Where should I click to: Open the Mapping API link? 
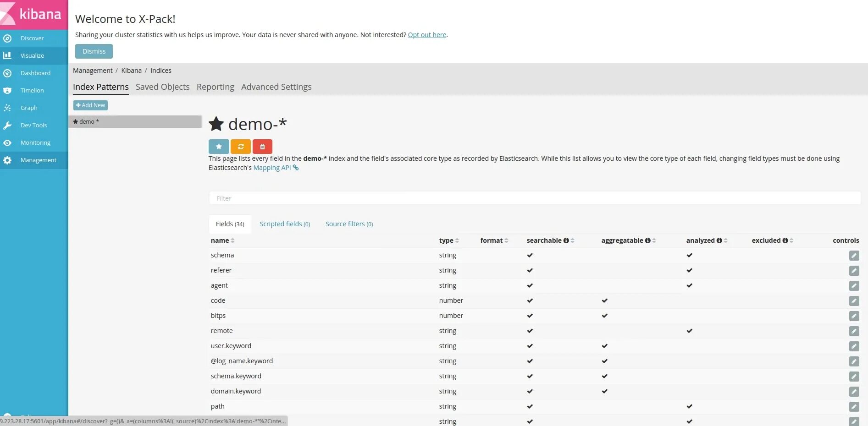pos(276,168)
